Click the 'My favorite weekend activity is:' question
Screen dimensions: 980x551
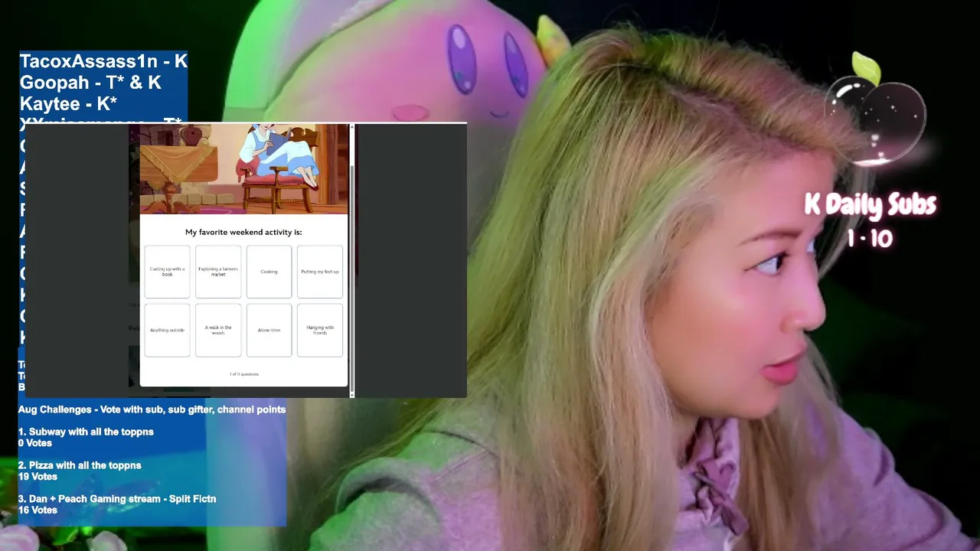click(243, 232)
